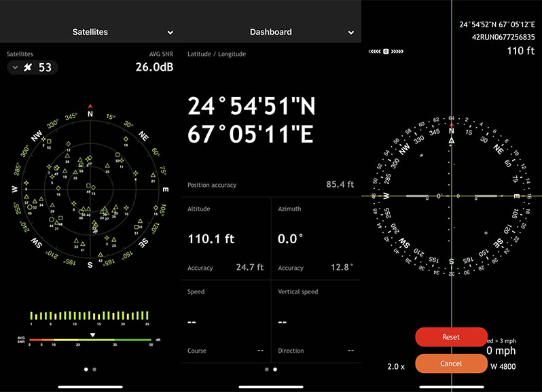Click the satellite icon beside 53
The height and width of the screenshot is (392, 542).
tap(28, 67)
